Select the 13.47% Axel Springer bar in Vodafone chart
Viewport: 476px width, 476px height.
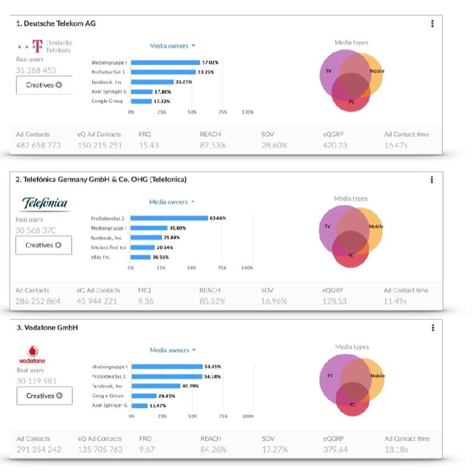coord(140,405)
